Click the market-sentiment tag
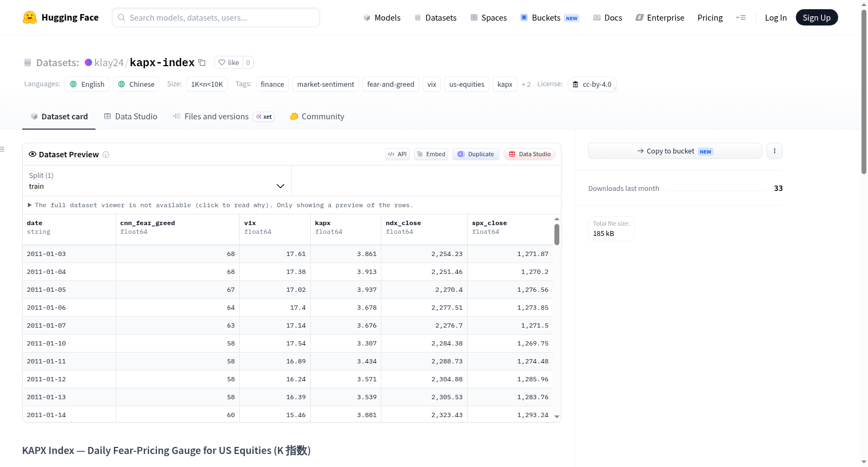The image size is (868, 467). coord(325,84)
